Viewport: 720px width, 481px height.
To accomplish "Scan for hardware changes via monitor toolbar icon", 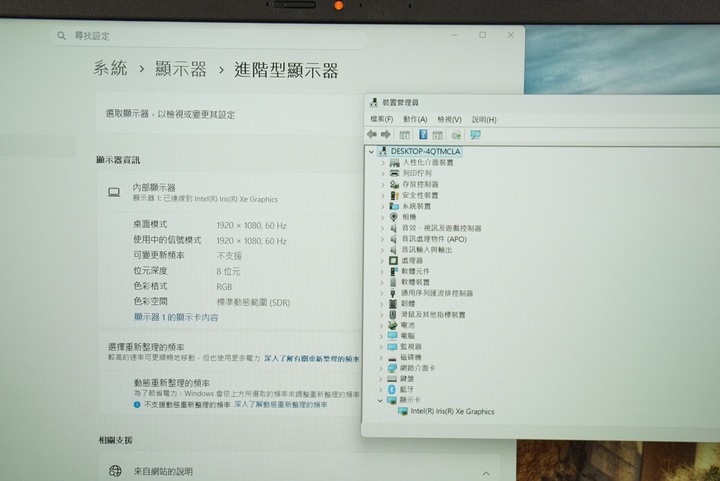I will 475,135.
